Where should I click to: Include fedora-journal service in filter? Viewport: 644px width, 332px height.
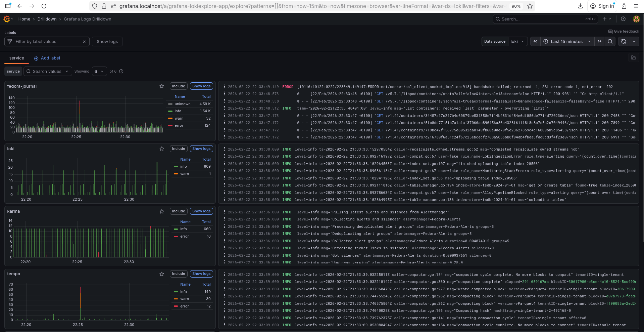179,86
